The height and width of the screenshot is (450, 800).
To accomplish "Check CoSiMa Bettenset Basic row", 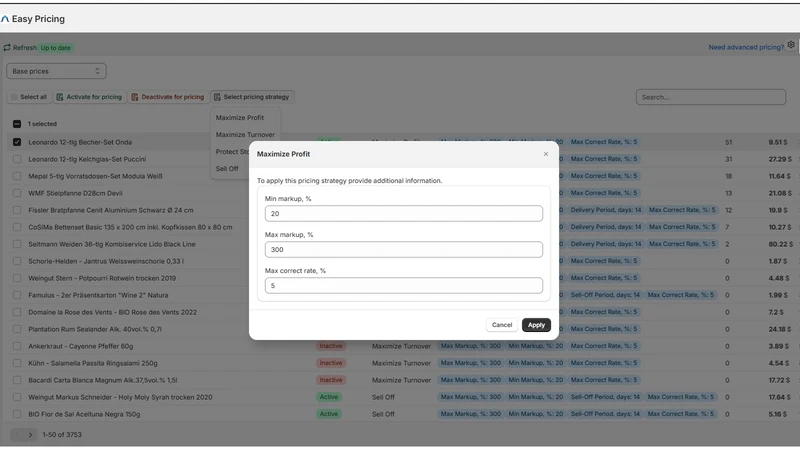I will point(17,227).
